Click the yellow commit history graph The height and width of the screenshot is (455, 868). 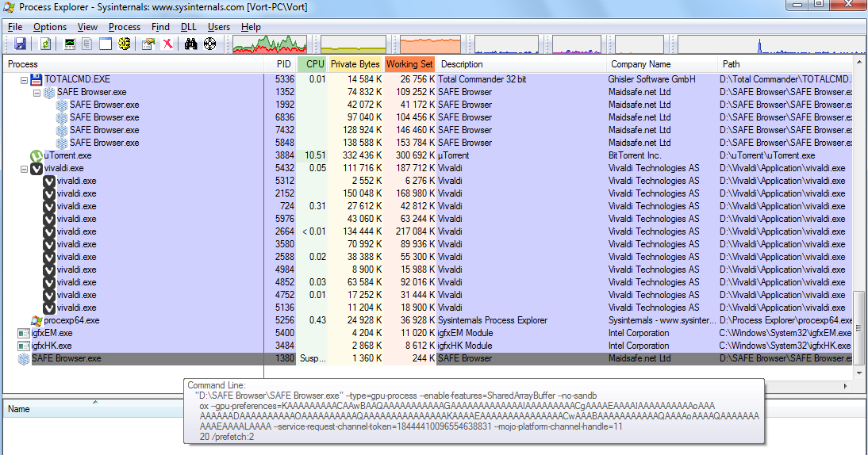(353, 44)
